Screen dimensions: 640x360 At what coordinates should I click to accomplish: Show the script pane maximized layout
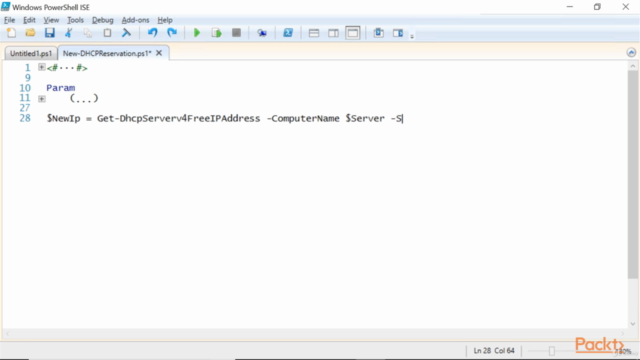(x=353, y=33)
